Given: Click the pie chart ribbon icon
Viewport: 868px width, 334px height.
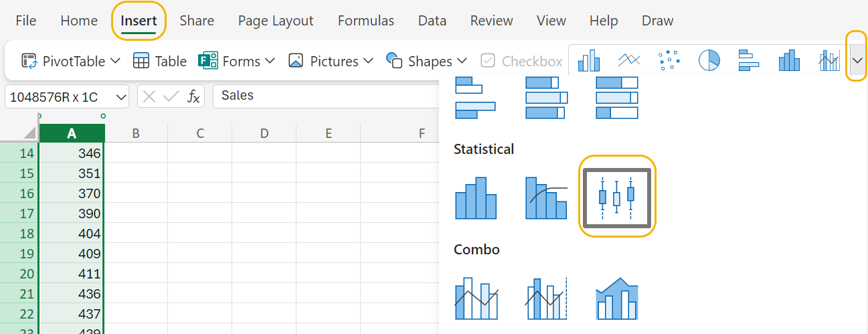Looking at the screenshot, I should 709,61.
